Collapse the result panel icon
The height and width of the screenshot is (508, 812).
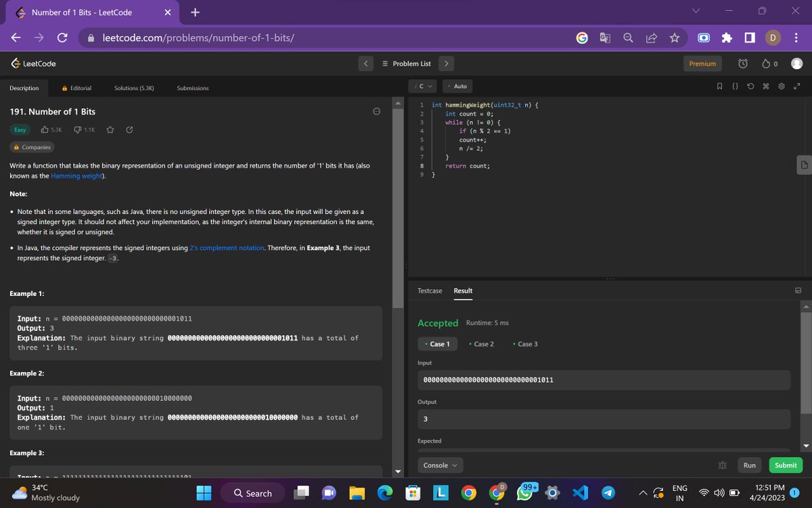click(798, 291)
